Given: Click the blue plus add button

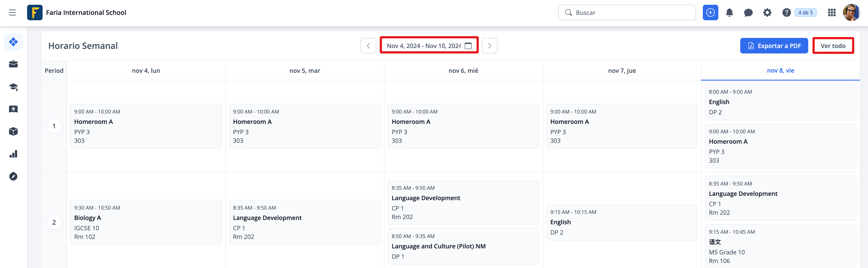Looking at the screenshot, I should coord(710,12).
